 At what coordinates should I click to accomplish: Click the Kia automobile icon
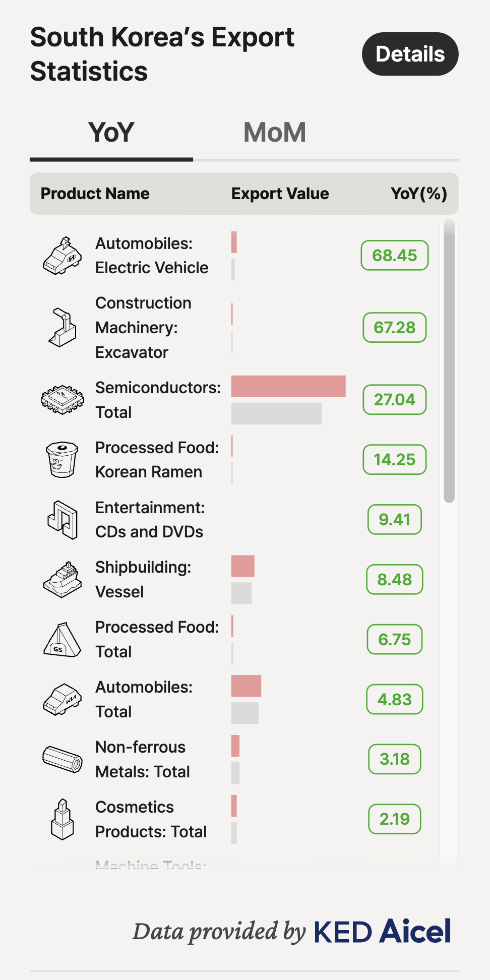pyautogui.click(x=62, y=700)
